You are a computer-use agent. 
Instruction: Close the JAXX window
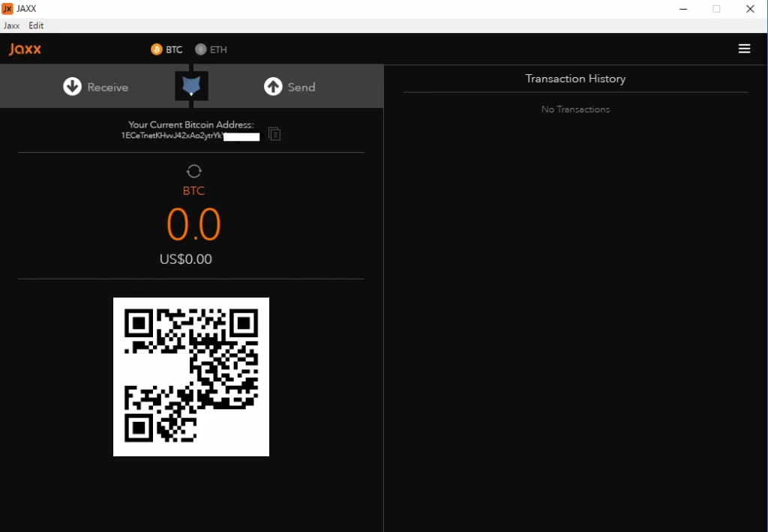click(750, 9)
